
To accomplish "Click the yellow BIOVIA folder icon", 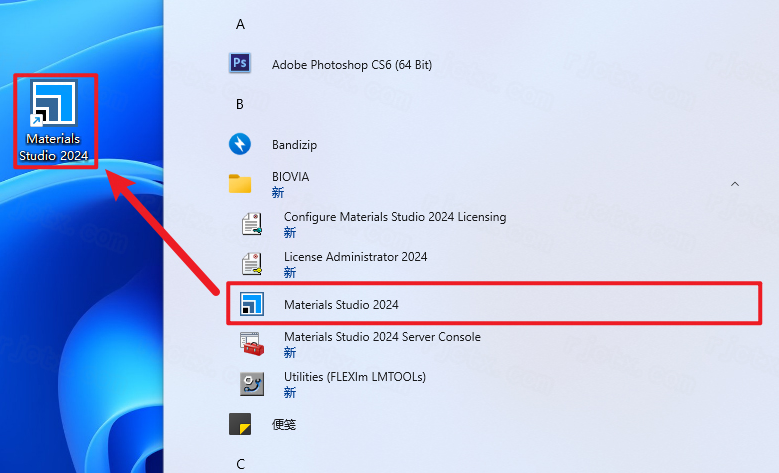I will 240,183.
